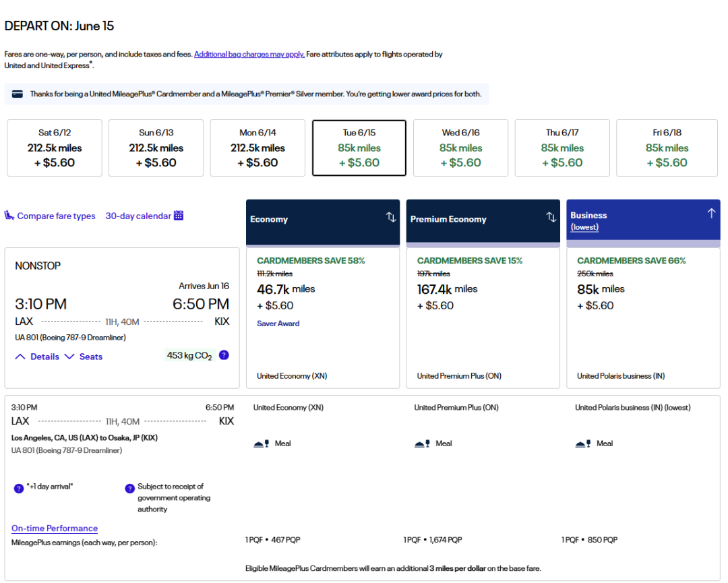This screenshot has width=728, height=583.
Task: Click the Polaris business Meal icon
Action: pyautogui.click(x=583, y=443)
